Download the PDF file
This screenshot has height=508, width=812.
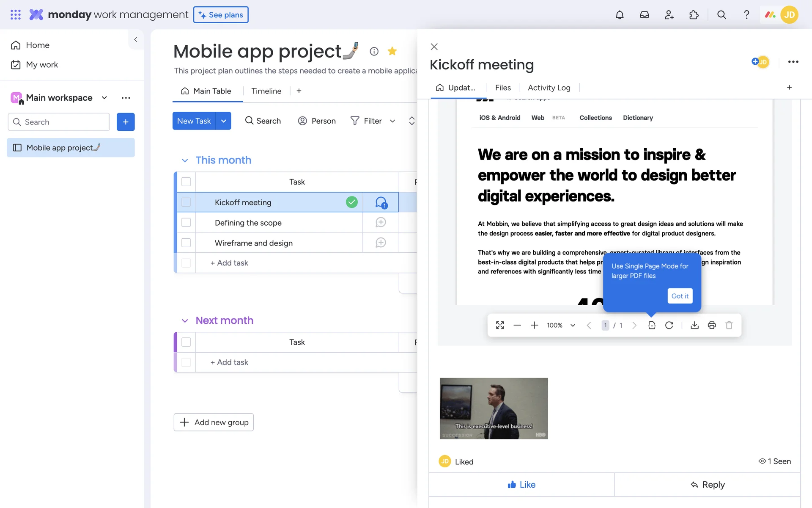694,325
